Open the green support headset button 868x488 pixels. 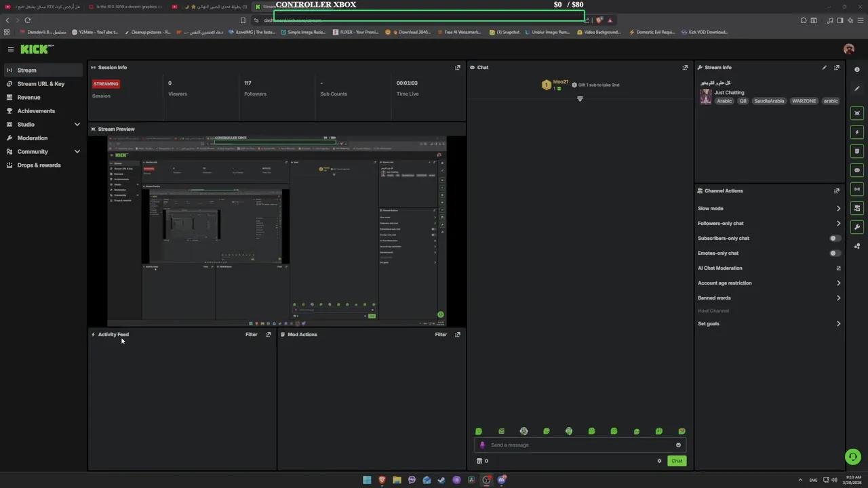click(853, 457)
